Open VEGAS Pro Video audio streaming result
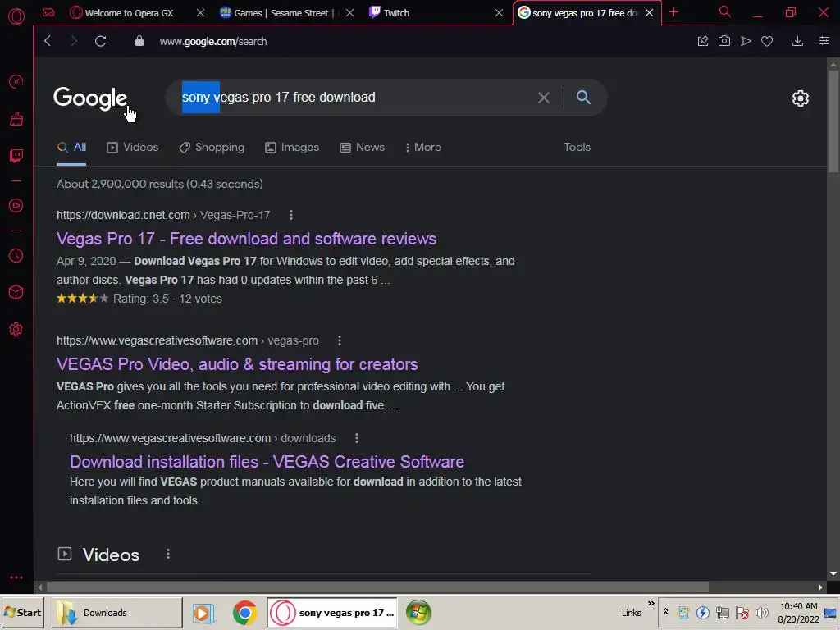The image size is (840, 630). pyautogui.click(x=237, y=364)
